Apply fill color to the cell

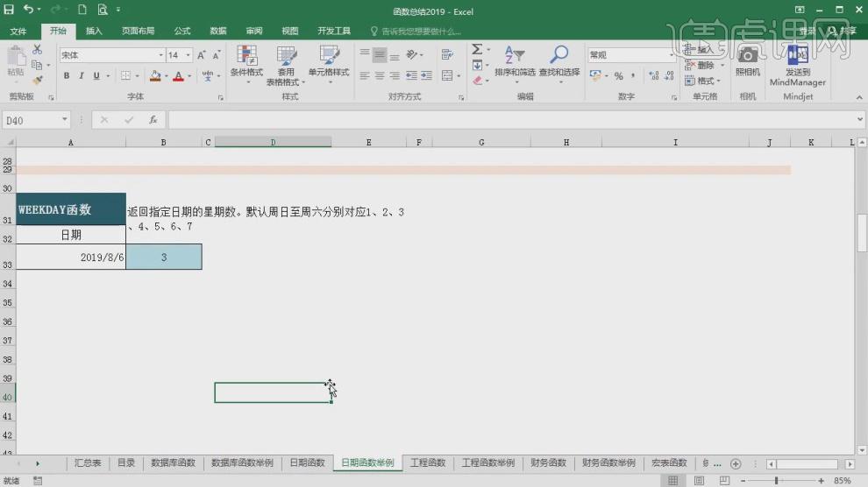pos(155,75)
